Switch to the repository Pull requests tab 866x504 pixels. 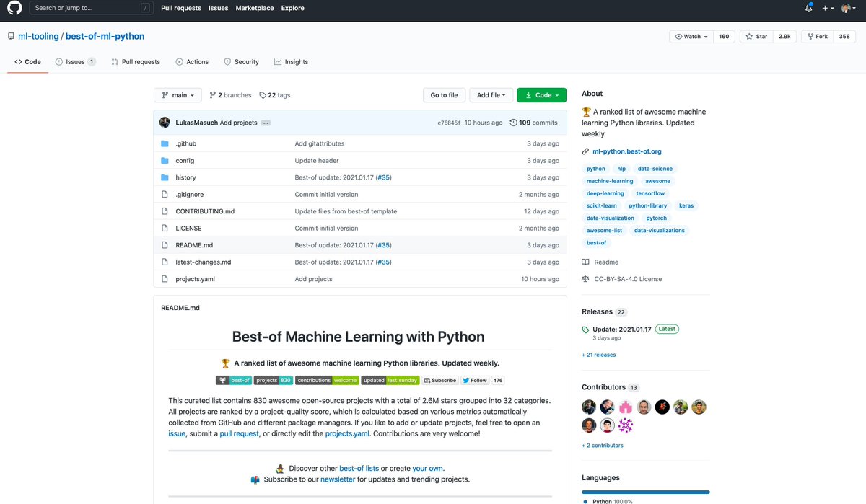(x=136, y=62)
